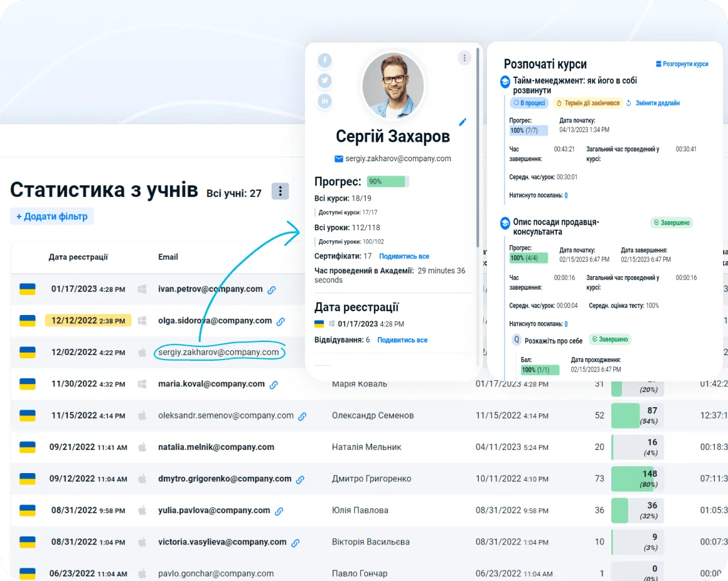Click link icon next to maria.koval email
Viewport: 728px width, 581px height.
click(274, 385)
